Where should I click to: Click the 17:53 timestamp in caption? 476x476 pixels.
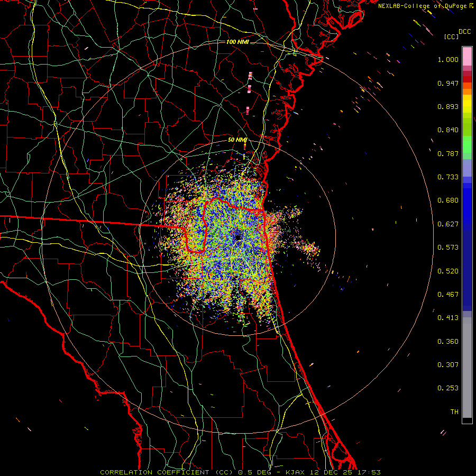369,472
